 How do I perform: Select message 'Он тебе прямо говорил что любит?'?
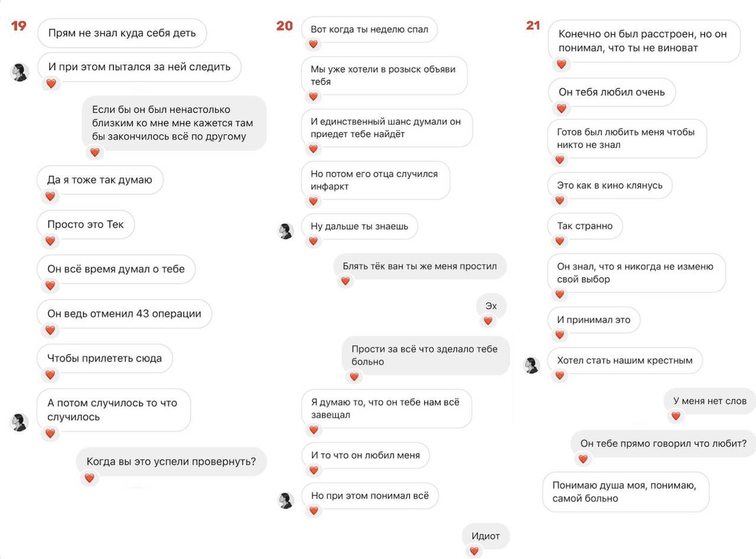663,443
